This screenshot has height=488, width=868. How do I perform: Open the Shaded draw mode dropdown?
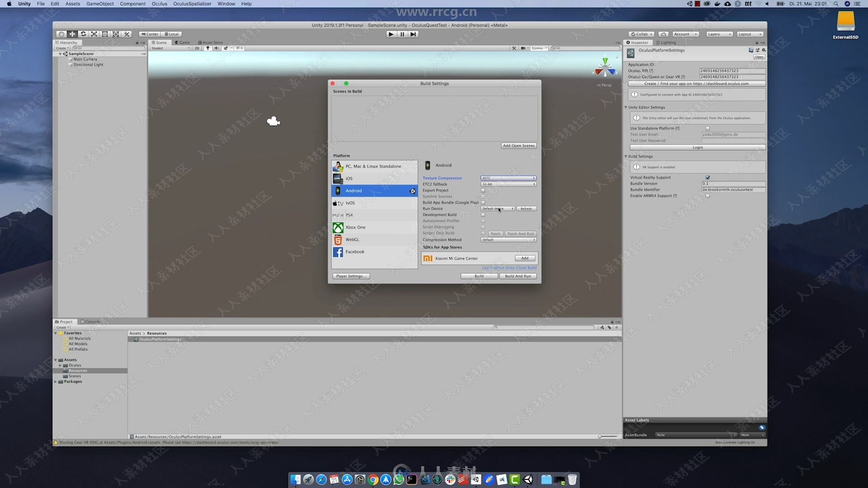click(x=170, y=48)
